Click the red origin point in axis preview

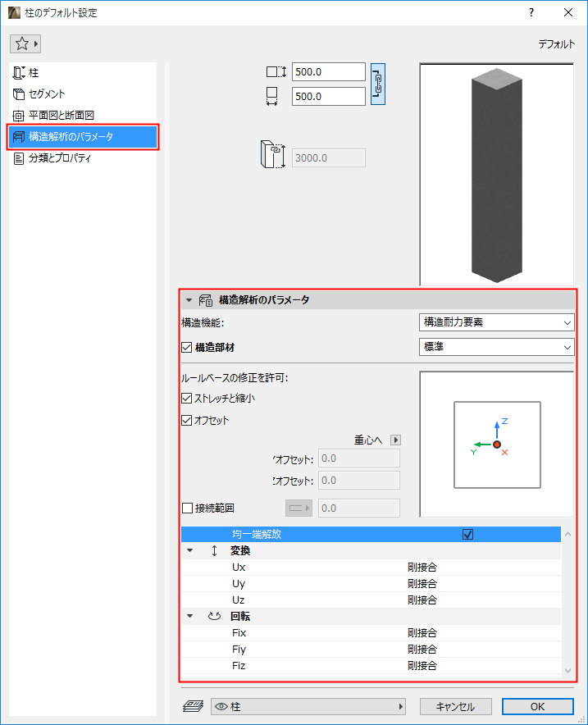[x=497, y=445]
